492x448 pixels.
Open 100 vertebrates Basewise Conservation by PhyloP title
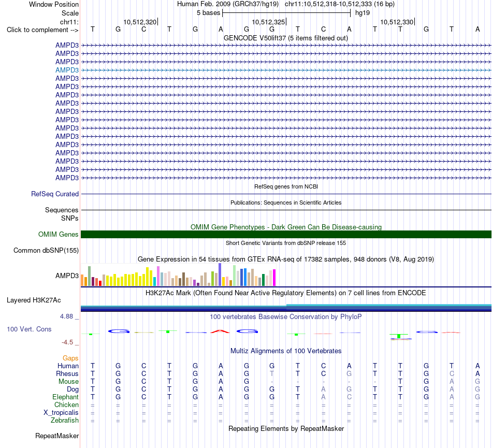pyautogui.click(x=286, y=317)
